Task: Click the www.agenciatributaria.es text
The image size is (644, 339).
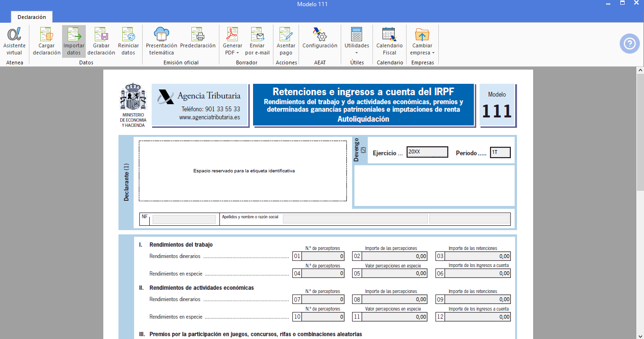Action: 209,117
